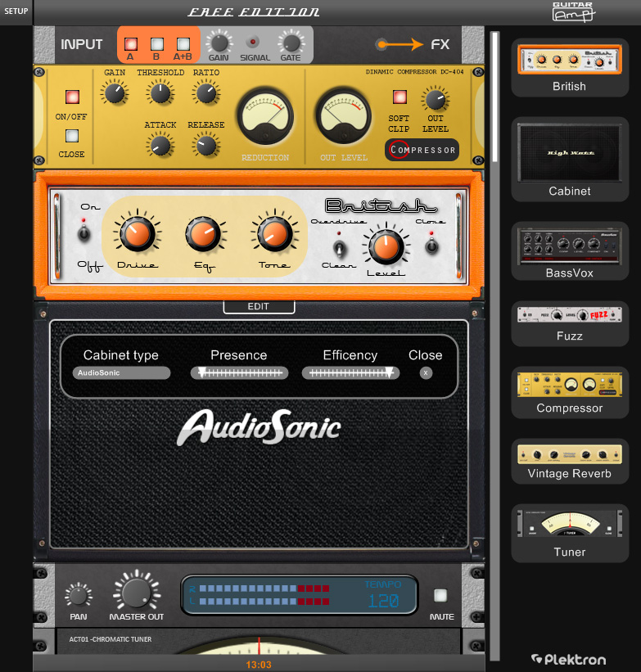The height and width of the screenshot is (672, 641).
Task: Click the Master Out knob
Action: tap(137, 591)
